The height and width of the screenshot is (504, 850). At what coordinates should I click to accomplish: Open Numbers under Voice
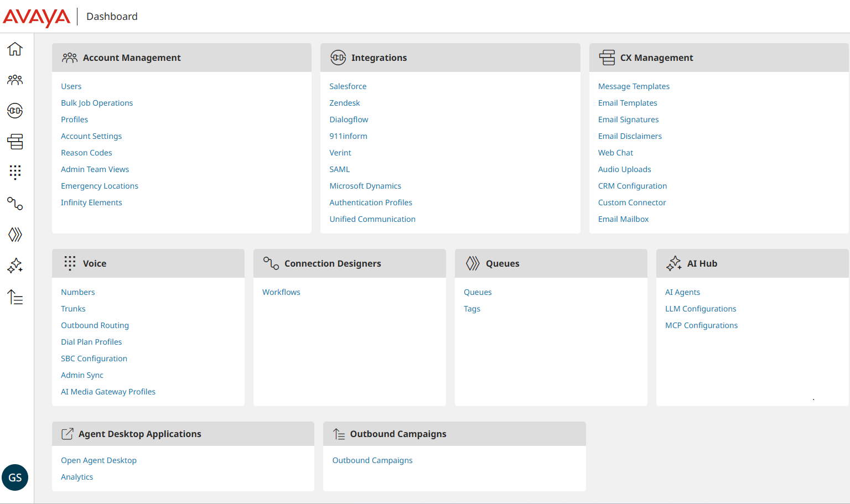pyautogui.click(x=78, y=292)
